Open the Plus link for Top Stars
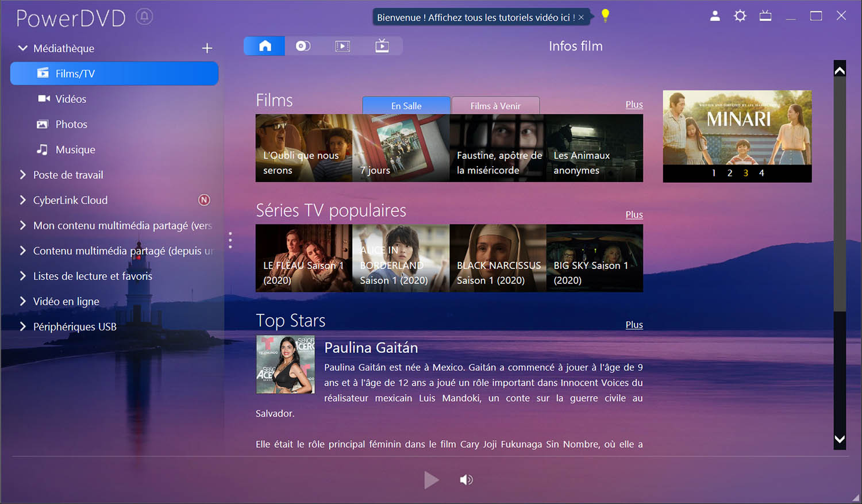 [x=634, y=325]
